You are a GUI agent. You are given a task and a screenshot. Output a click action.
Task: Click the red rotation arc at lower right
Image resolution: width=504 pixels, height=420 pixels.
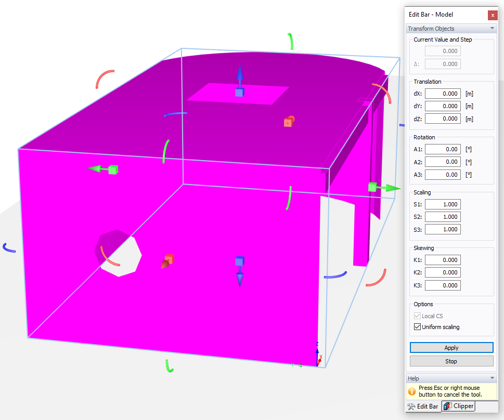pos(377,278)
